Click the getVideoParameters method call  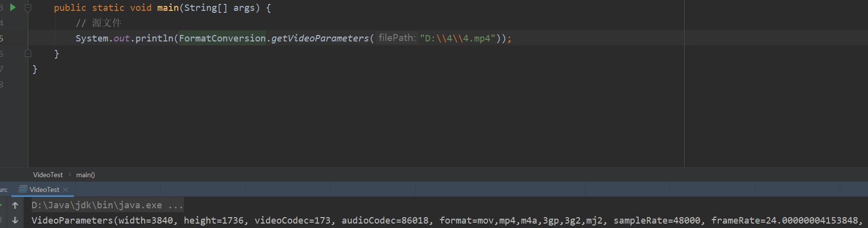pyautogui.click(x=320, y=38)
